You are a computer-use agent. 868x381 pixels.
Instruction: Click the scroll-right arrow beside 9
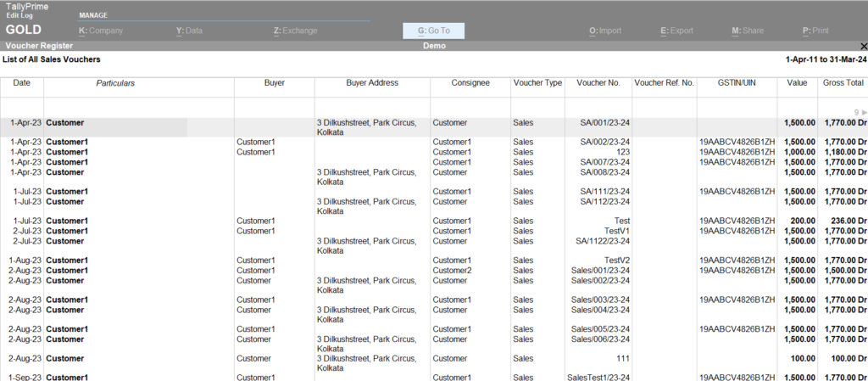865,112
